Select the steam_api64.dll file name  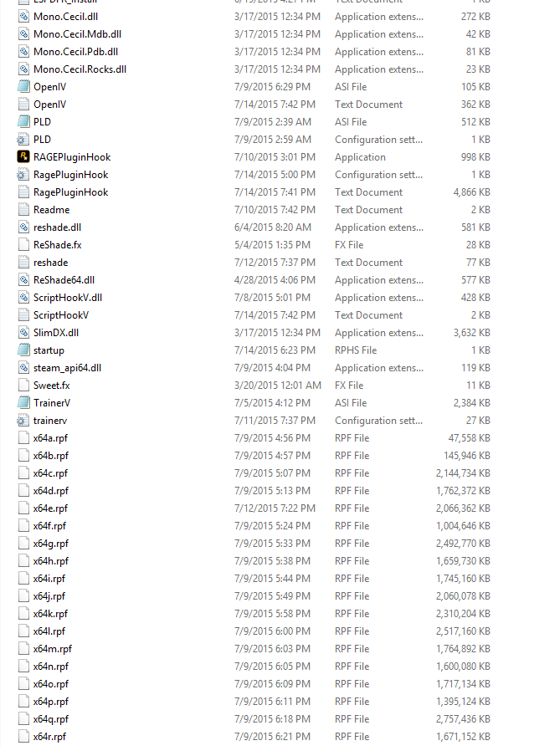point(68,368)
